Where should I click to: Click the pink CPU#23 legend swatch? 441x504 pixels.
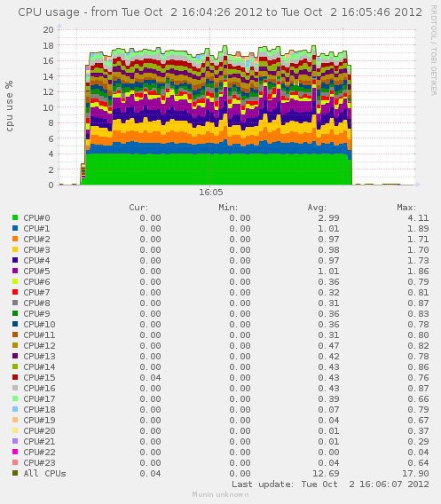(x=15, y=462)
